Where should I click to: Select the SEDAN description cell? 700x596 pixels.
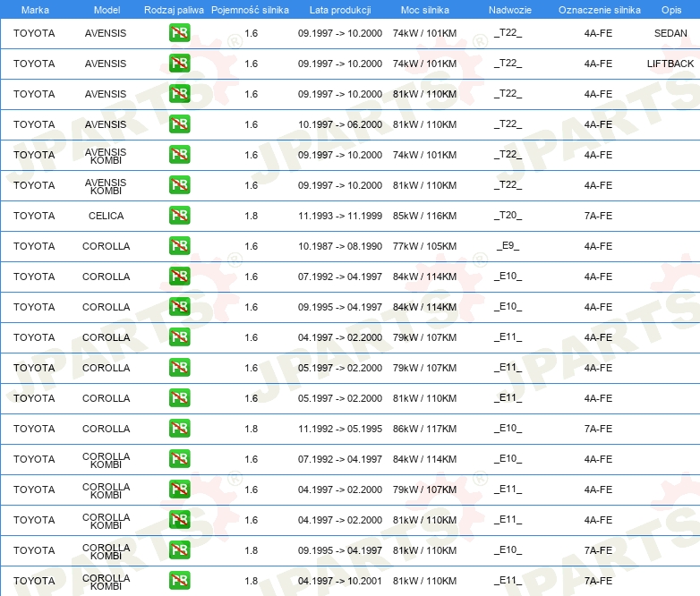pos(670,33)
